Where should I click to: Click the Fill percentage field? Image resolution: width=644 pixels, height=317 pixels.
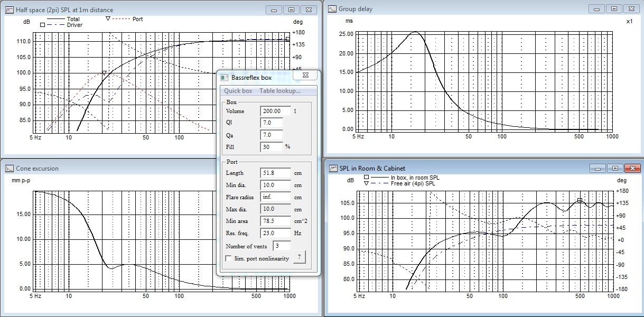pos(272,147)
